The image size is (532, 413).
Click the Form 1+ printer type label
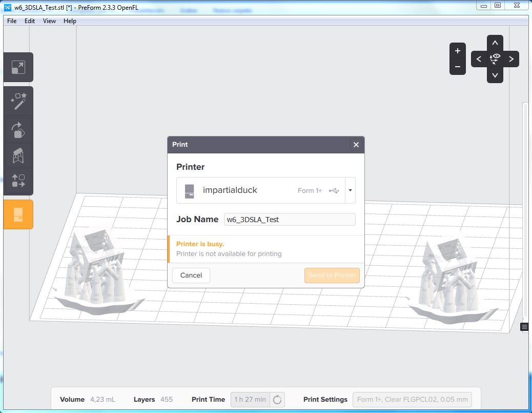(310, 190)
